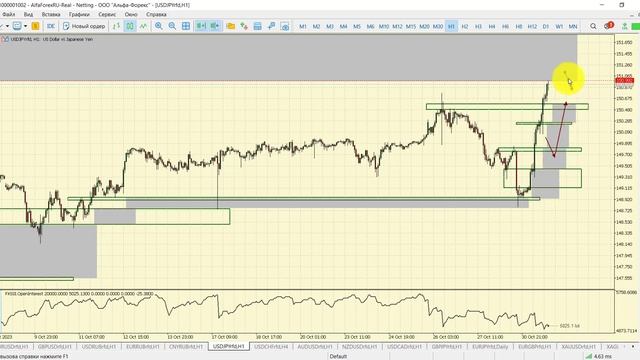The width and height of the screenshot is (640, 360).
Task: Click the green upload arrow icon
Action: click(x=624, y=26)
